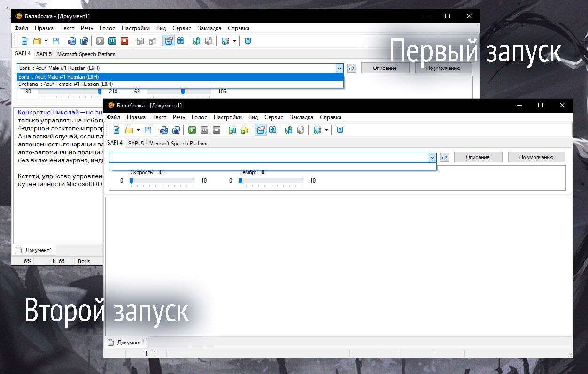The image size is (588, 374).
Task: Click insert bookmark icon in front window toolbar
Action: coord(288,130)
